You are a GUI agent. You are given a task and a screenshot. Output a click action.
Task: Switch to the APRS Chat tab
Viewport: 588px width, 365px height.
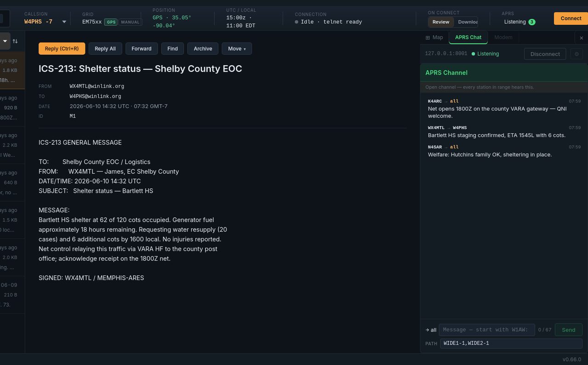468,37
